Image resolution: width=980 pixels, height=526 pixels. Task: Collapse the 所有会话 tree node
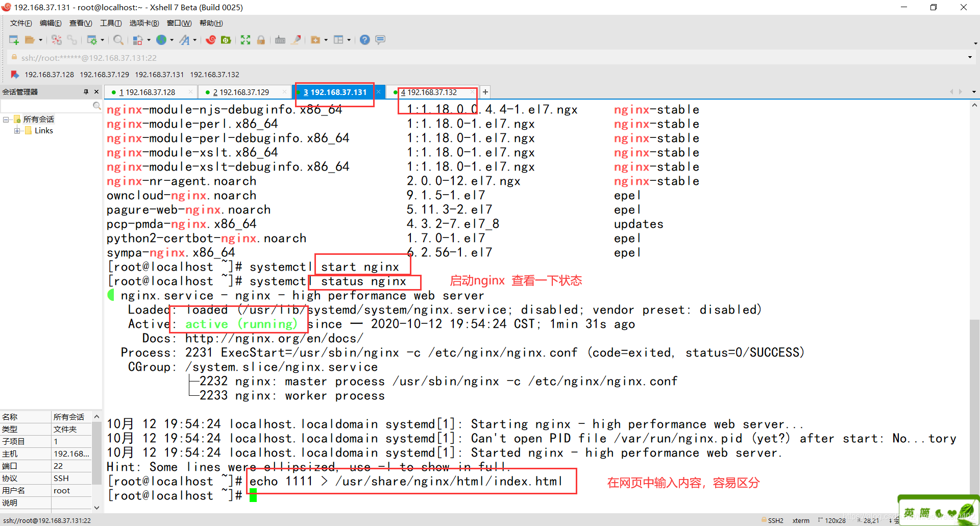pos(6,119)
